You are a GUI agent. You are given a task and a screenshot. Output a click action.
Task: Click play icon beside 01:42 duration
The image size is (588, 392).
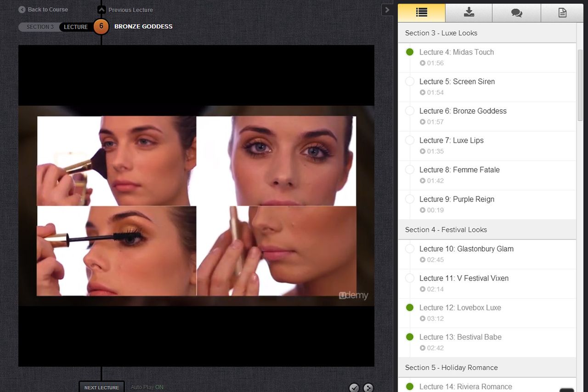[423, 181]
